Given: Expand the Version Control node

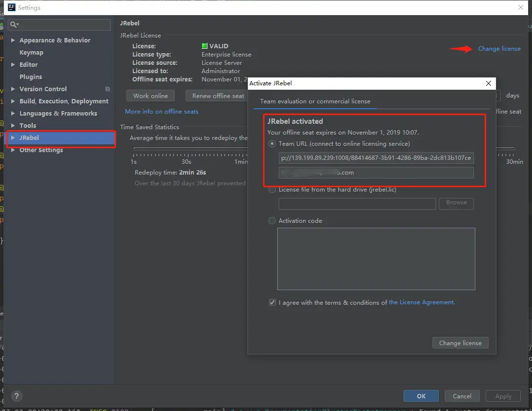Looking at the screenshot, I should coord(13,89).
